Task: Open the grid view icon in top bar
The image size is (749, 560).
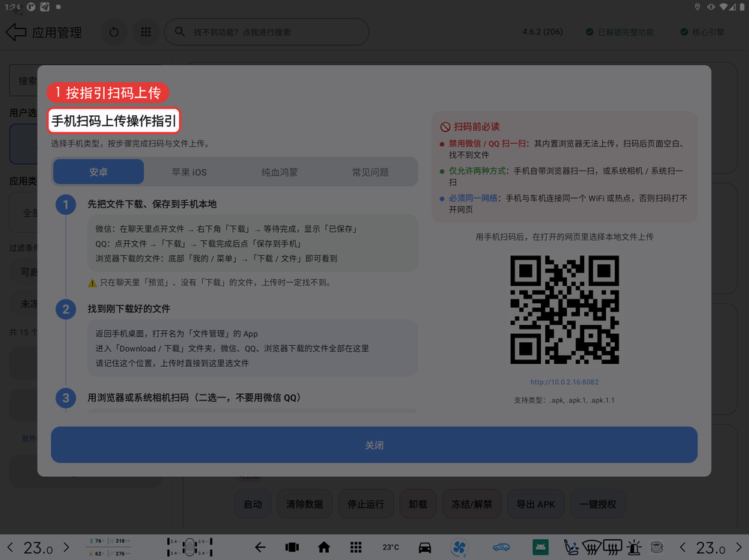Action: click(146, 32)
